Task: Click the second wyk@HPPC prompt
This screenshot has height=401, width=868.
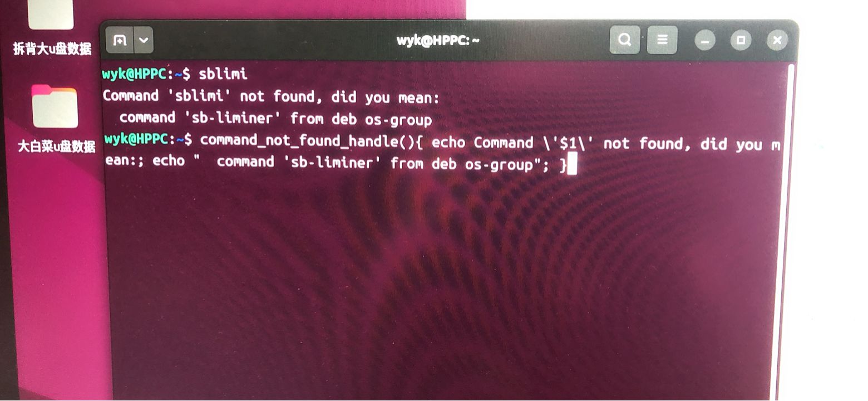Action: (x=148, y=139)
